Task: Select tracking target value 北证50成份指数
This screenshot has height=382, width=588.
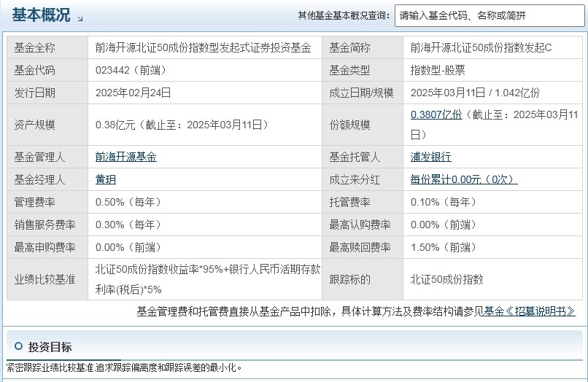Action: [x=446, y=279]
